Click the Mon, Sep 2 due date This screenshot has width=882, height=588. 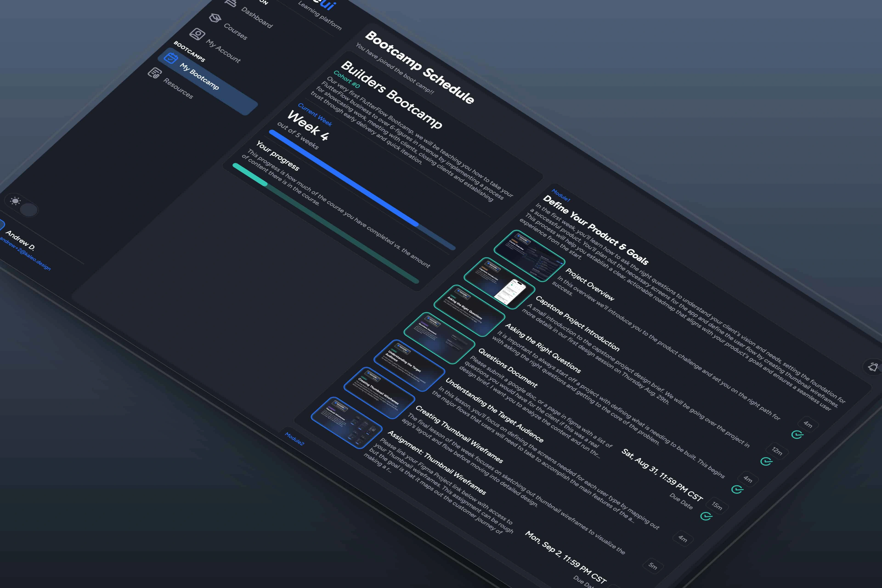pos(565,557)
